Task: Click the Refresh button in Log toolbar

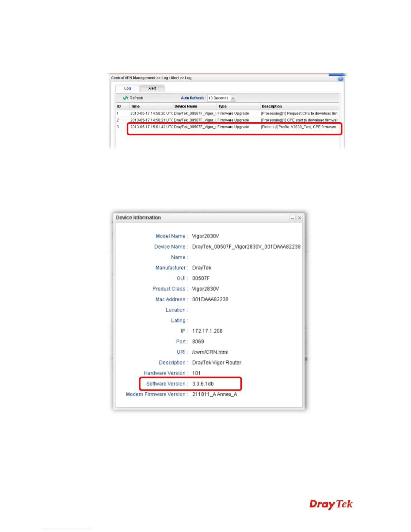Action: [x=133, y=98]
